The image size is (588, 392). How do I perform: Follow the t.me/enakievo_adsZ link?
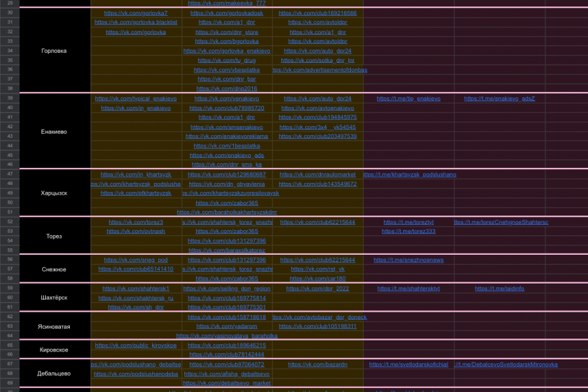[x=500, y=99]
